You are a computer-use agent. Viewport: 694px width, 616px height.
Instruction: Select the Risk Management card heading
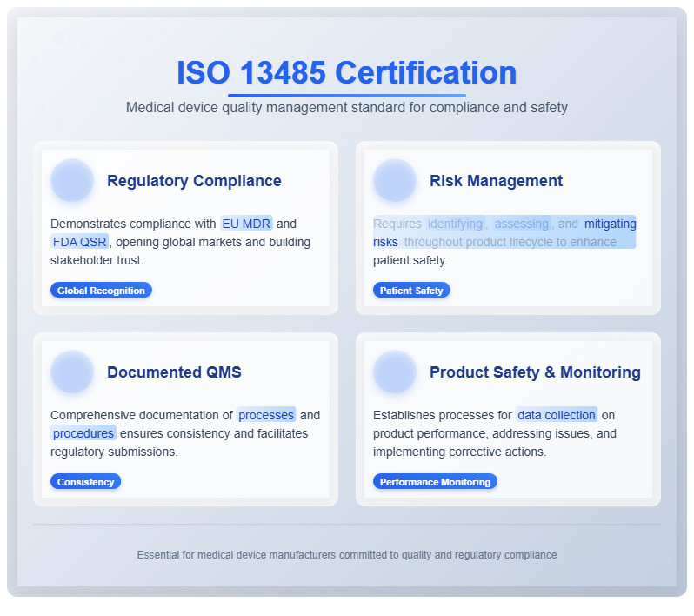click(x=496, y=181)
